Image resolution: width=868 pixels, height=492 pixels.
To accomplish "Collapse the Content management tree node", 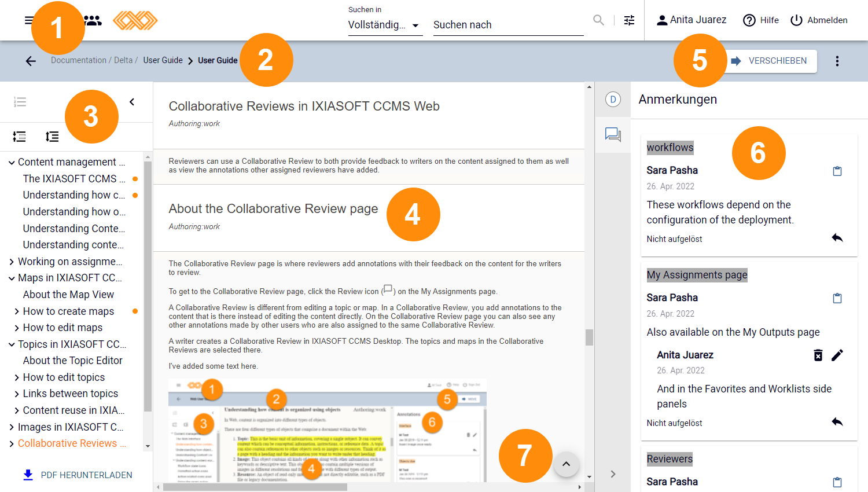I will click(x=12, y=162).
